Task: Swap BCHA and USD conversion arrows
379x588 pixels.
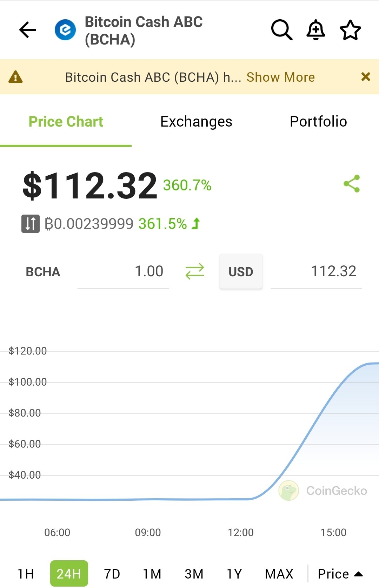Action: click(195, 271)
